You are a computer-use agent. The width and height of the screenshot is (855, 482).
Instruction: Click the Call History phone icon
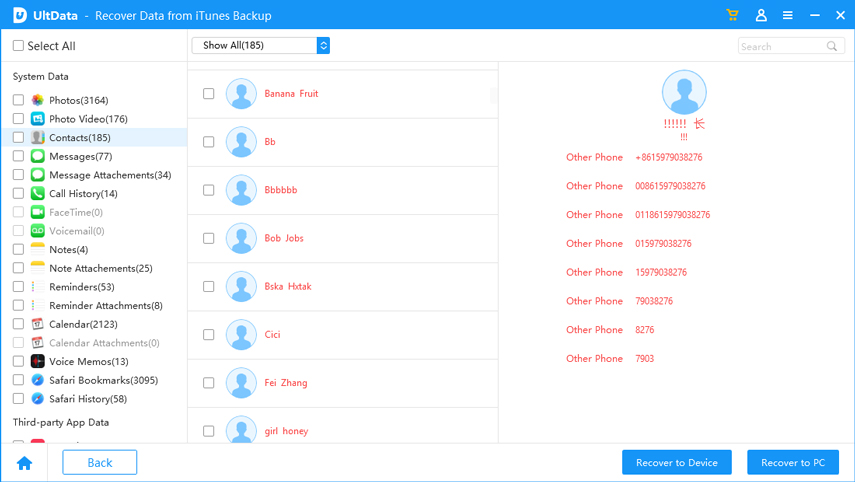click(x=37, y=194)
